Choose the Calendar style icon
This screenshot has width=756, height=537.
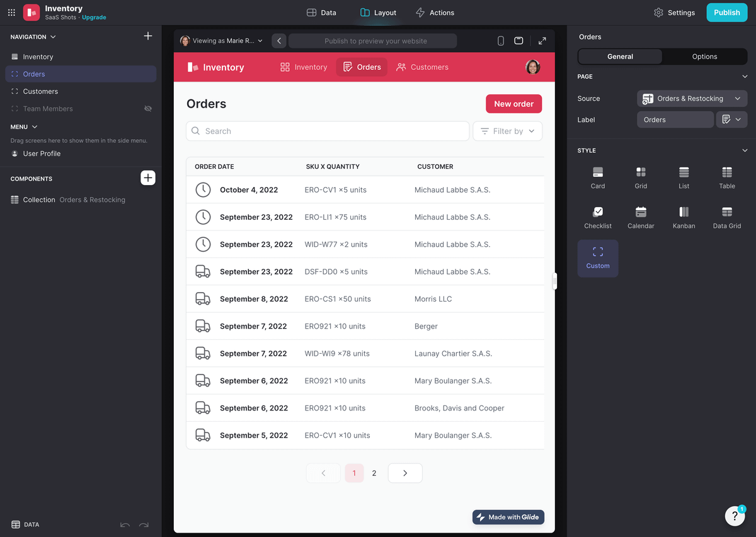[641, 212]
